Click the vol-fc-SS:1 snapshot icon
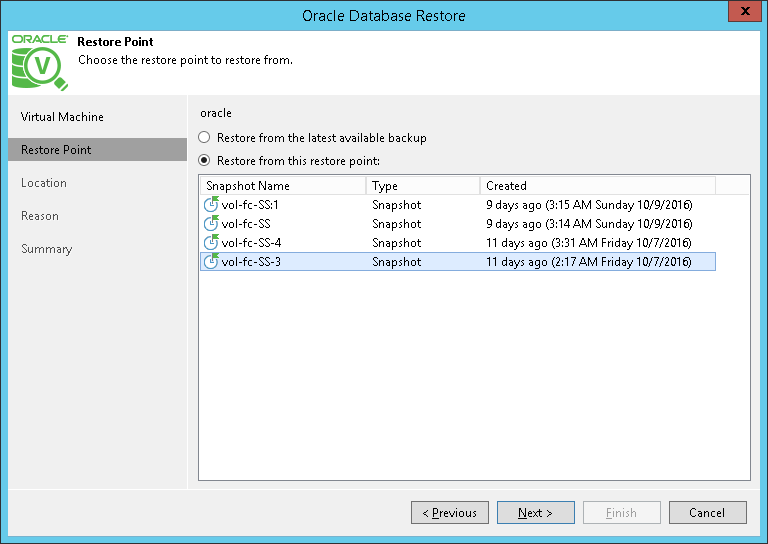The image size is (768, 544). [x=210, y=205]
